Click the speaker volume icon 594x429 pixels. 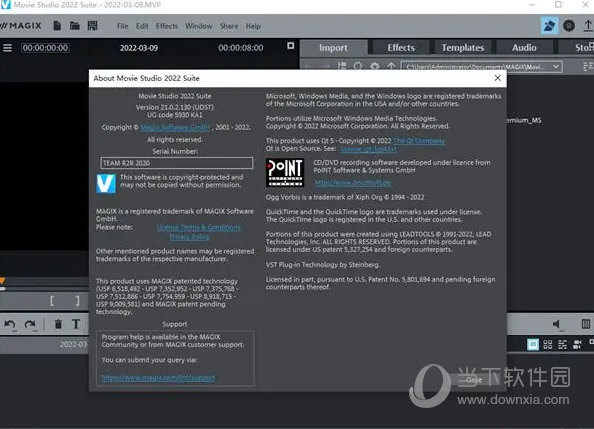tap(556, 324)
